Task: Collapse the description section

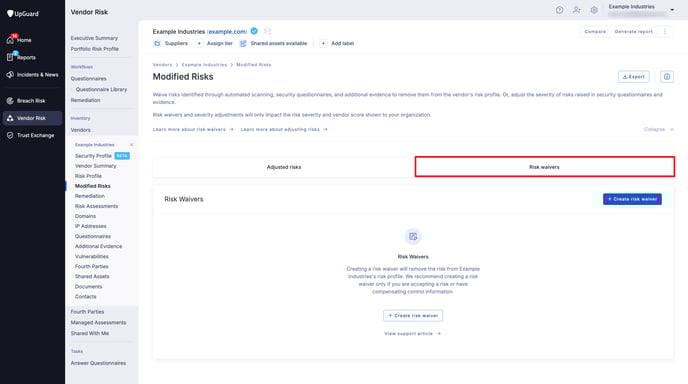Action: click(x=659, y=129)
